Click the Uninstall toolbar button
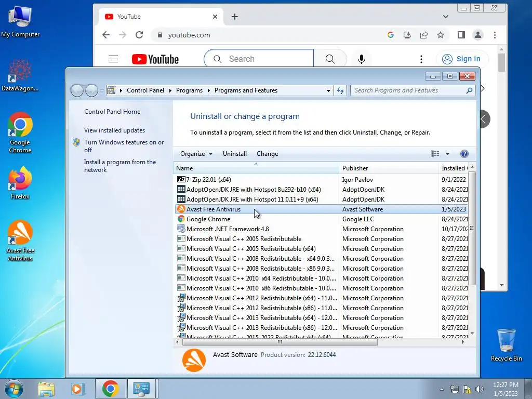This screenshot has width=532, height=399. (235, 154)
